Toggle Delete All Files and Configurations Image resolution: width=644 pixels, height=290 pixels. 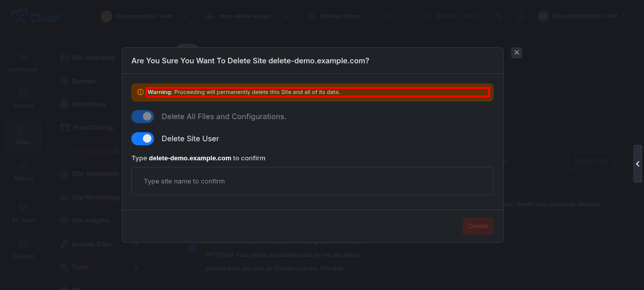point(143,117)
